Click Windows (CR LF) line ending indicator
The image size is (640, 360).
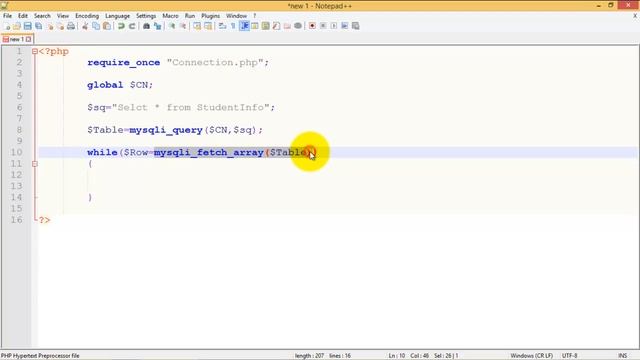coord(531,356)
